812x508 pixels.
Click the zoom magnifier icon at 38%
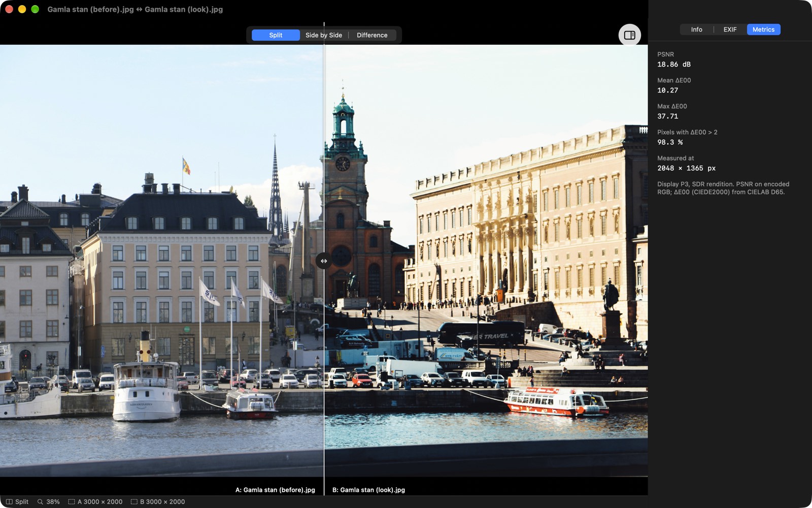pos(40,501)
